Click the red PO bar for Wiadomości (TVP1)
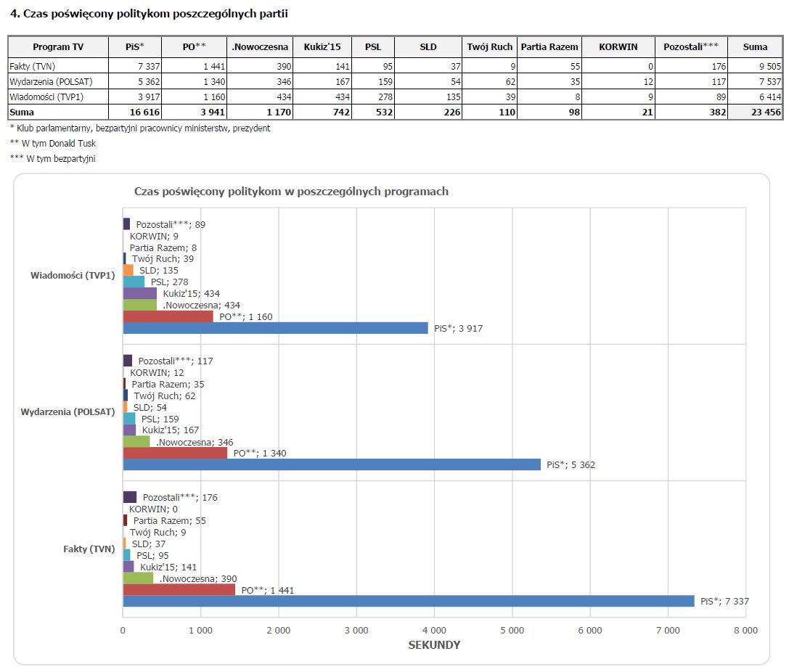789x672 pixels. pyautogui.click(x=168, y=316)
